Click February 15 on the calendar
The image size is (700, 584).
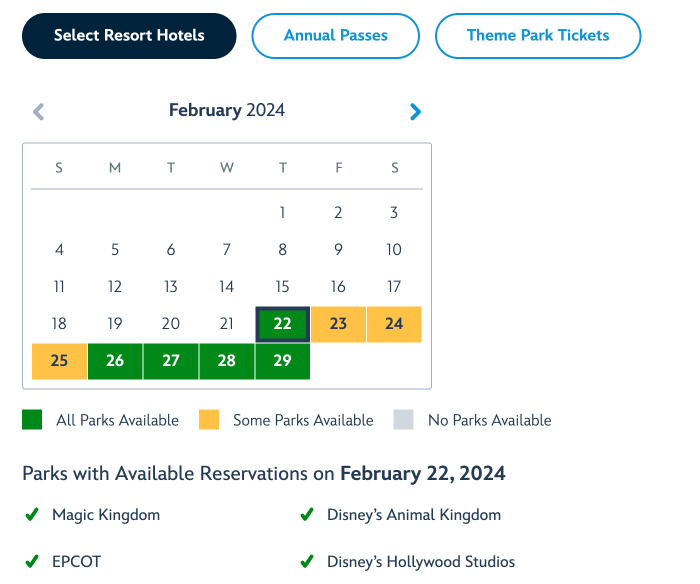(282, 287)
